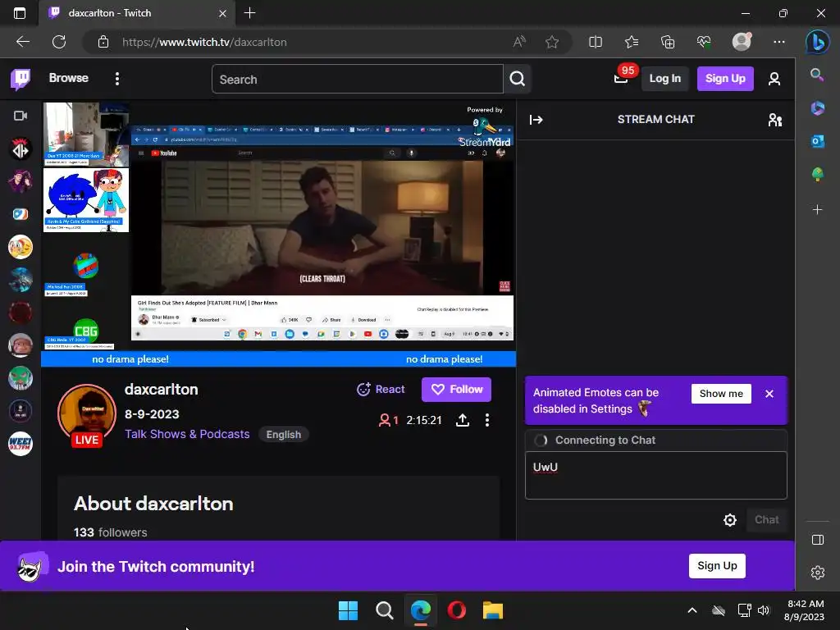The image size is (840, 630).
Task: Open File Explorer from the taskbar
Action: point(492,610)
